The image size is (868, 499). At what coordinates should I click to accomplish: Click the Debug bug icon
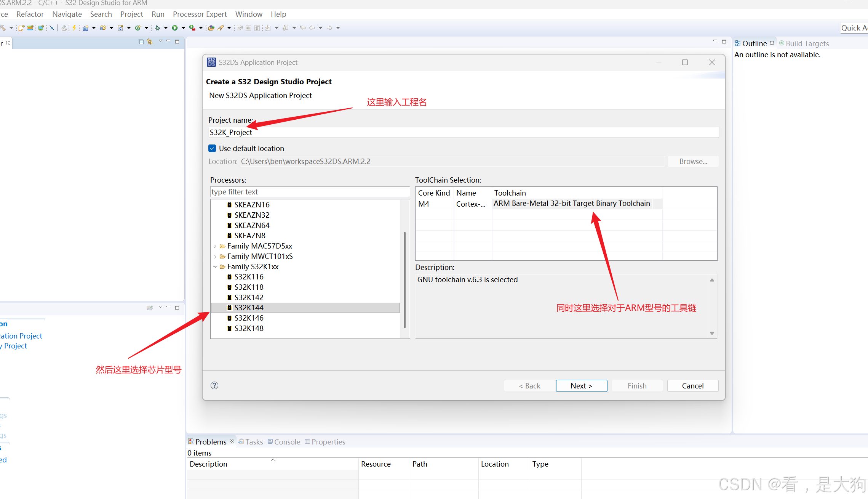click(x=157, y=28)
